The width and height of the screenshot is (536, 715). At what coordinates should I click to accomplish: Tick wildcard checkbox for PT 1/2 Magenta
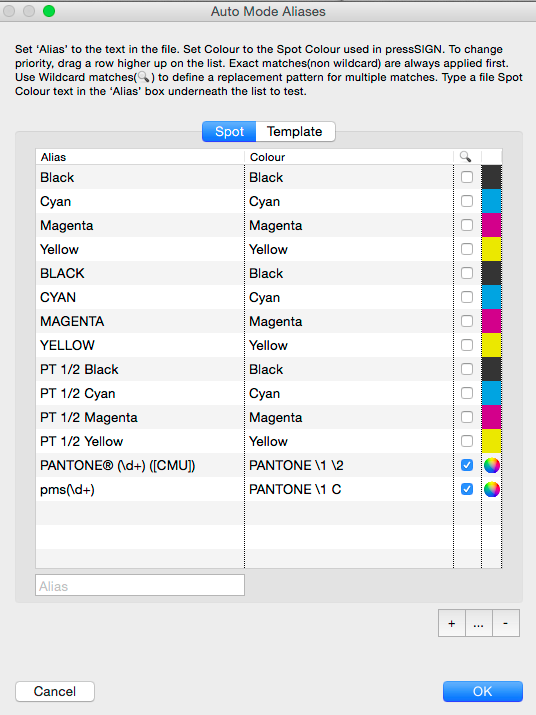pyautogui.click(x=467, y=417)
